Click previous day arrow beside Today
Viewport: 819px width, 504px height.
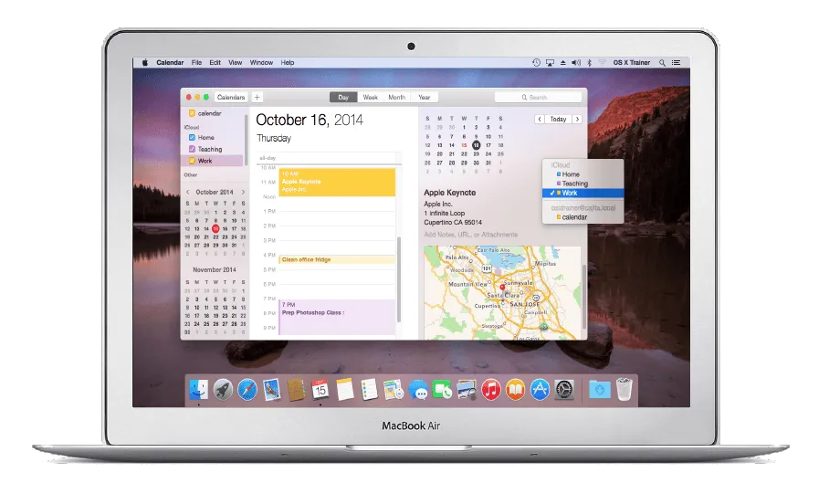point(540,119)
